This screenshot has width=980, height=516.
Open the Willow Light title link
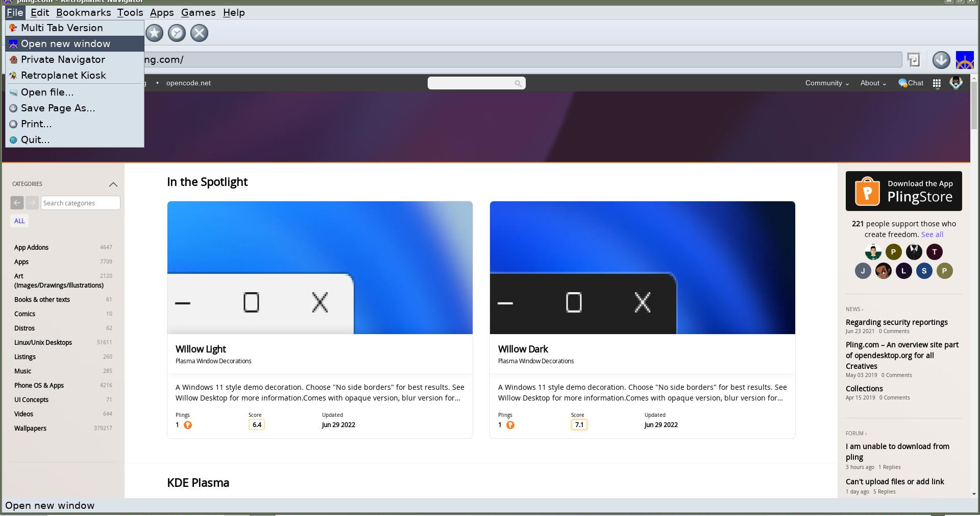click(x=201, y=349)
